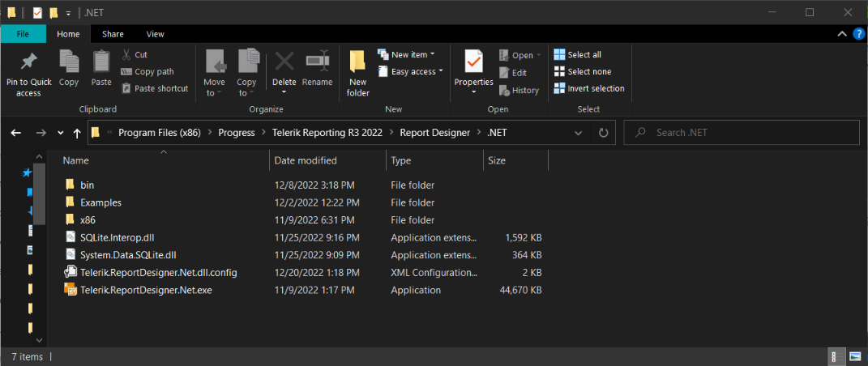
Task: Select Telerik.ReportDesigner.Net.exe file
Action: click(x=146, y=290)
